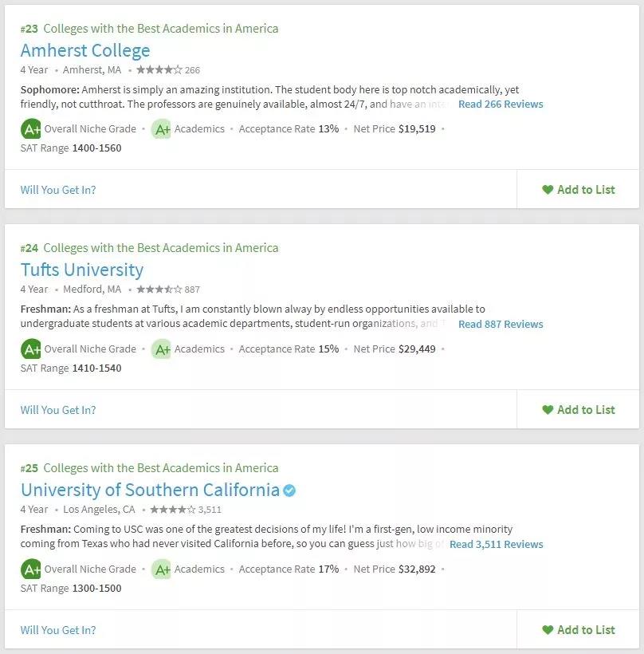Click USC verified checkmark badge
The width and height of the screenshot is (644, 654).
coord(289,490)
